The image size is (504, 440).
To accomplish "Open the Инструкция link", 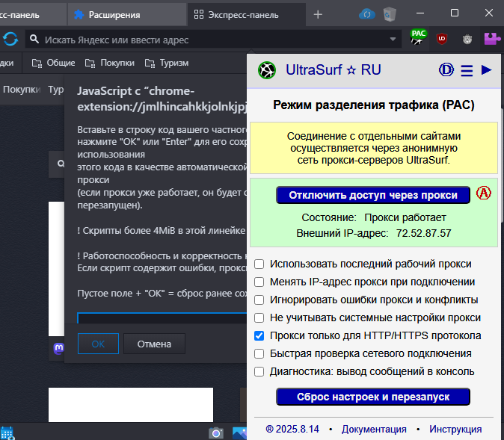I will 455,430.
